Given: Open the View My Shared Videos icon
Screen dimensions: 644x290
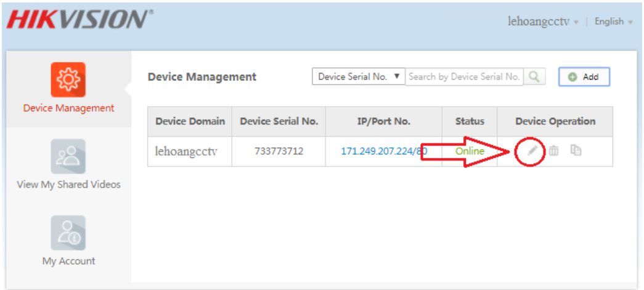Looking at the screenshot, I should [x=68, y=156].
